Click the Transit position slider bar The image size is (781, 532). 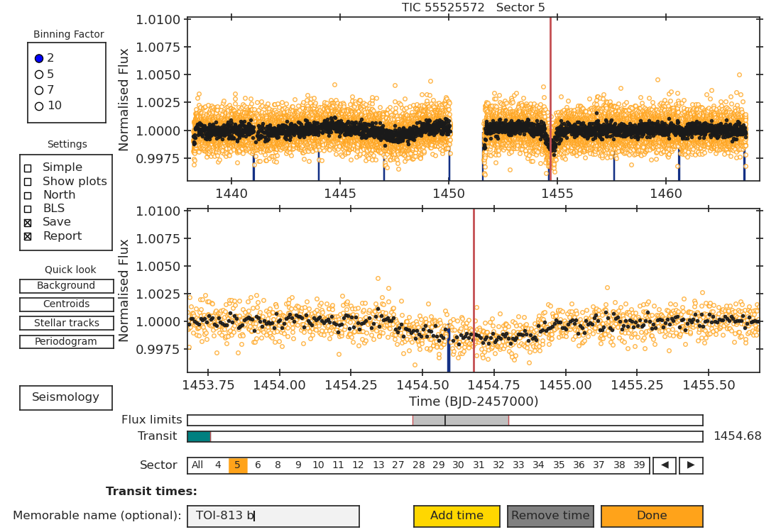pyautogui.click(x=445, y=437)
